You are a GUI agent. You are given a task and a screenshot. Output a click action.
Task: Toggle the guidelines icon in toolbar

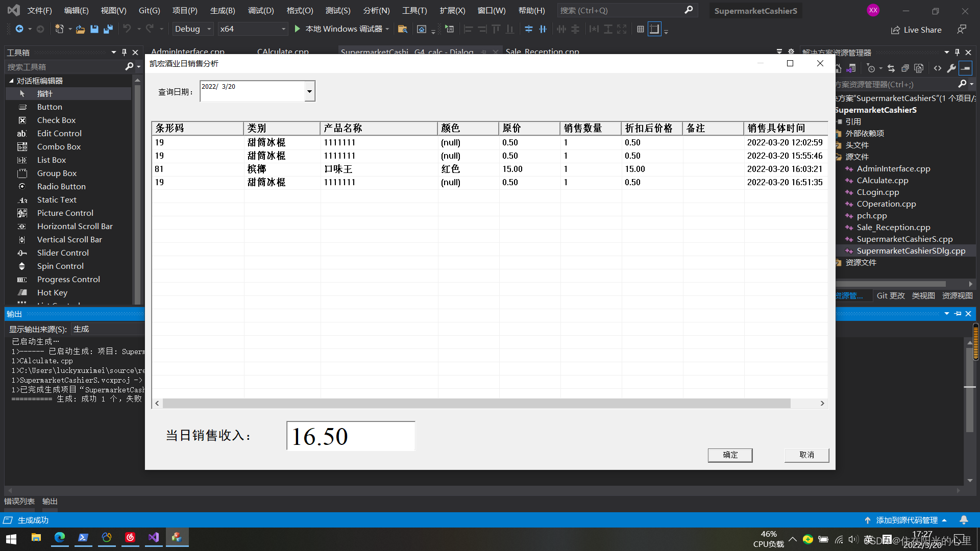coord(654,29)
